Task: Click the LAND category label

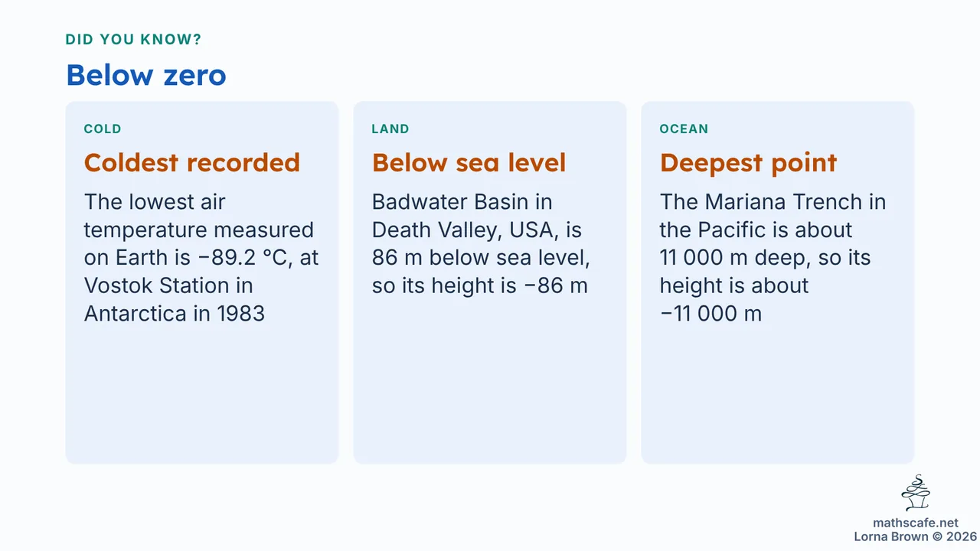Action: 390,129
